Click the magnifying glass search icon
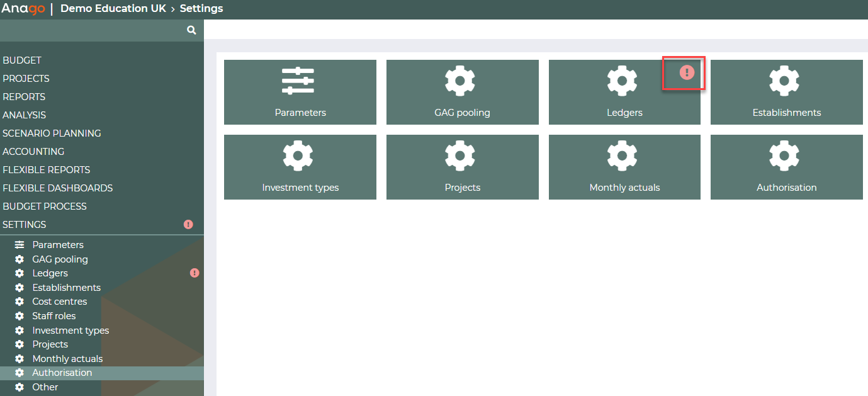The image size is (868, 396). (191, 30)
